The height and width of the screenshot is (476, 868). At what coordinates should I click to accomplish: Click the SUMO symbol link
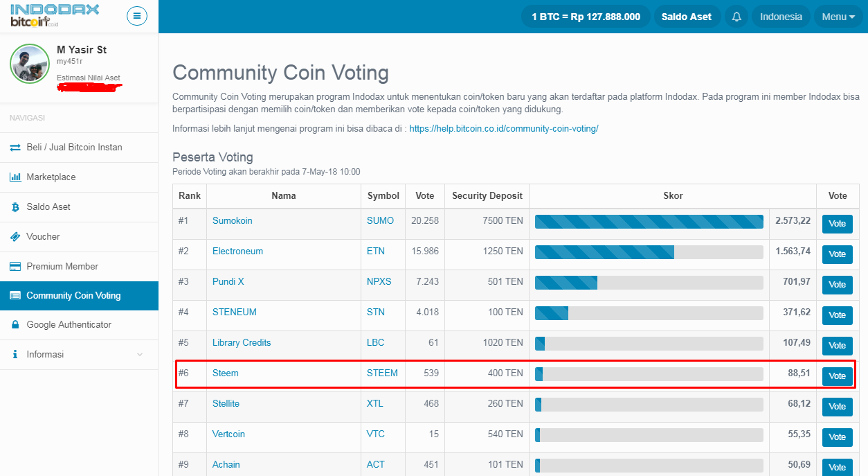coord(380,221)
